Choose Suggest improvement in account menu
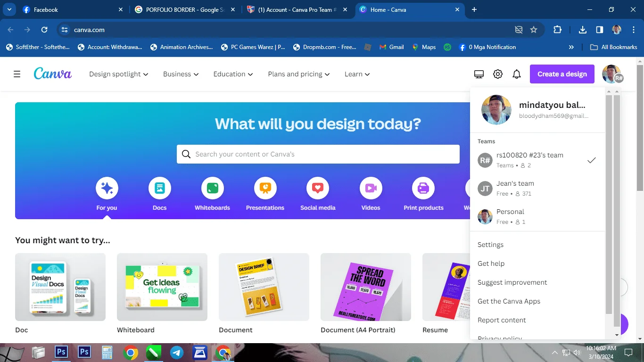Image resolution: width=644 pixels, height=362 pixels. click(512, 282)
